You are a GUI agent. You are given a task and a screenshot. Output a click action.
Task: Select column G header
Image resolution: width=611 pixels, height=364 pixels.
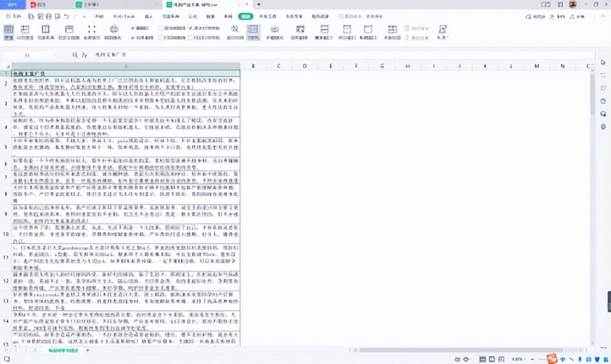coord(382,66)
